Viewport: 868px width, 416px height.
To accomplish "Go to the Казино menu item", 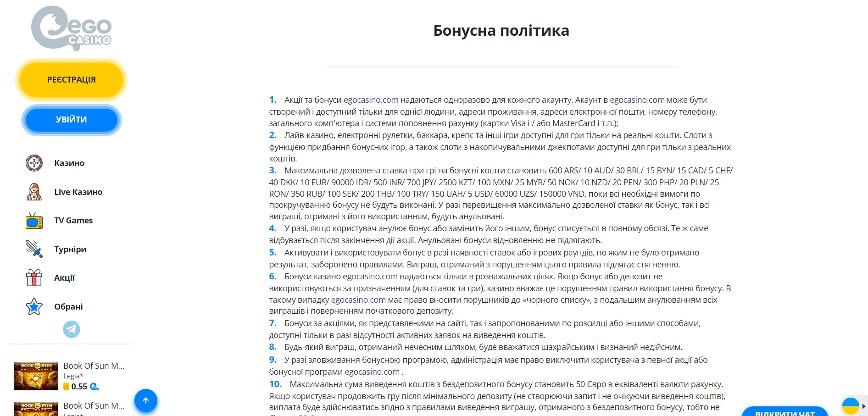I will click(69, 163).
